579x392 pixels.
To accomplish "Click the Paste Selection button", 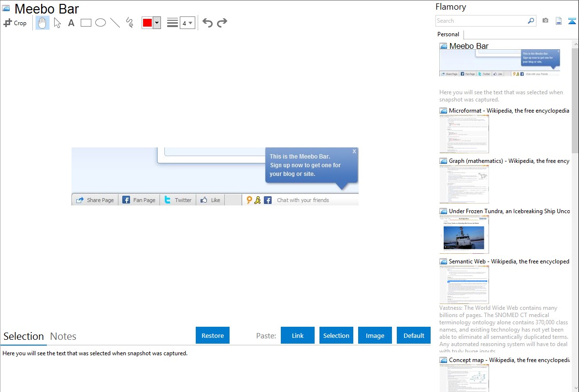I will tap(336, 335).
